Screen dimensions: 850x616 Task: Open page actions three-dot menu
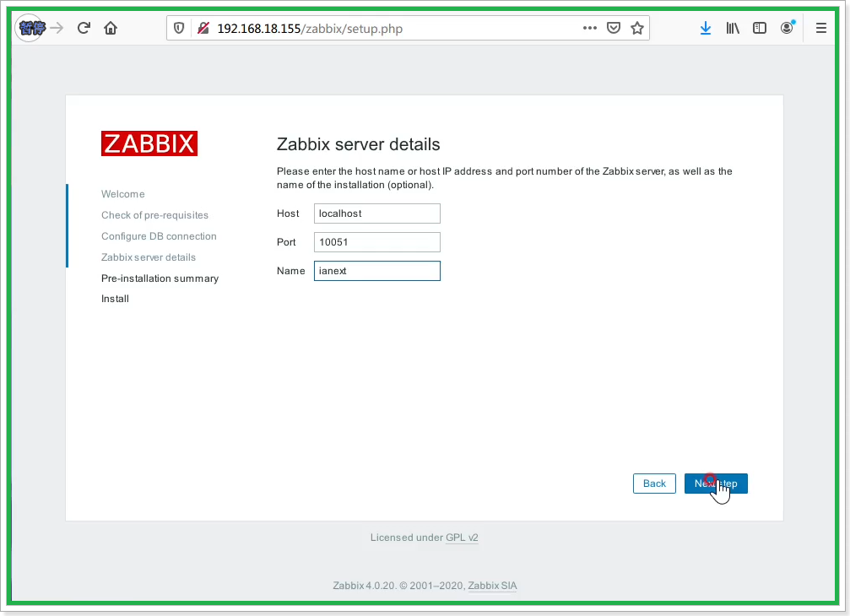(x=590, y=28)
